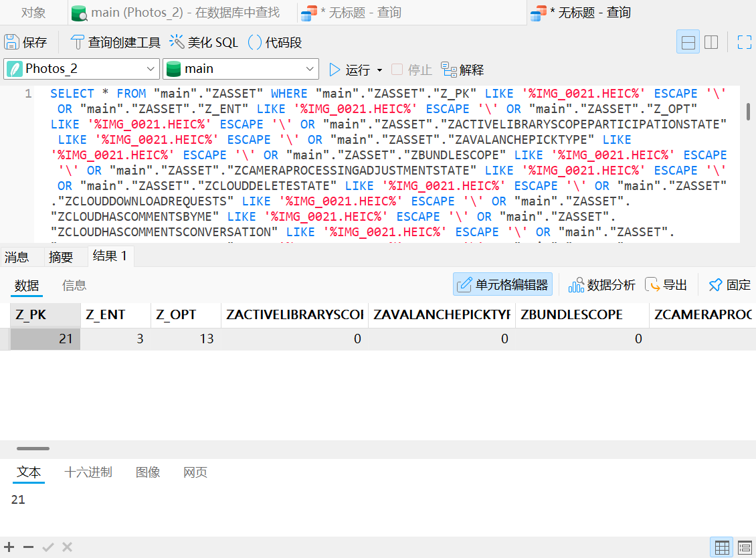The image size is (756, 558).
Task: Export results with 导出
Action: click(x=666, y=285)
